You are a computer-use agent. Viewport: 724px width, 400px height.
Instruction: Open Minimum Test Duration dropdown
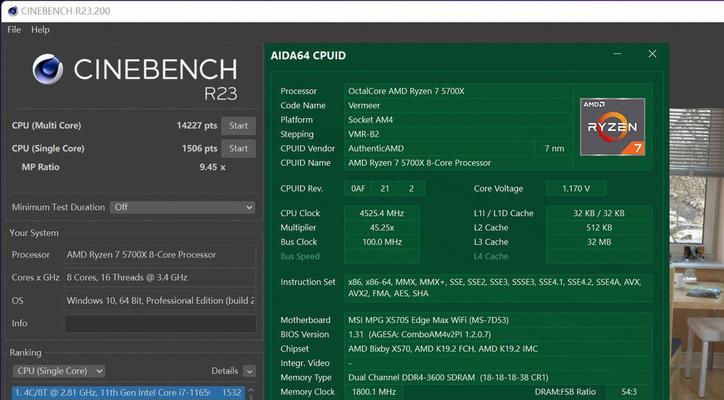(x=182, y=207)
